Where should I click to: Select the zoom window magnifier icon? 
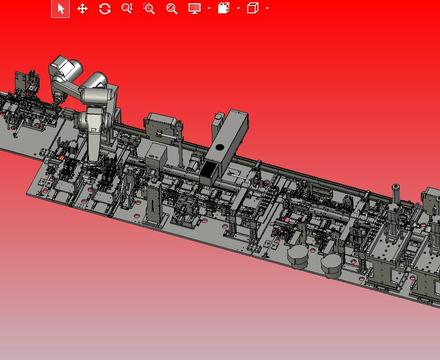coord(149,9)
